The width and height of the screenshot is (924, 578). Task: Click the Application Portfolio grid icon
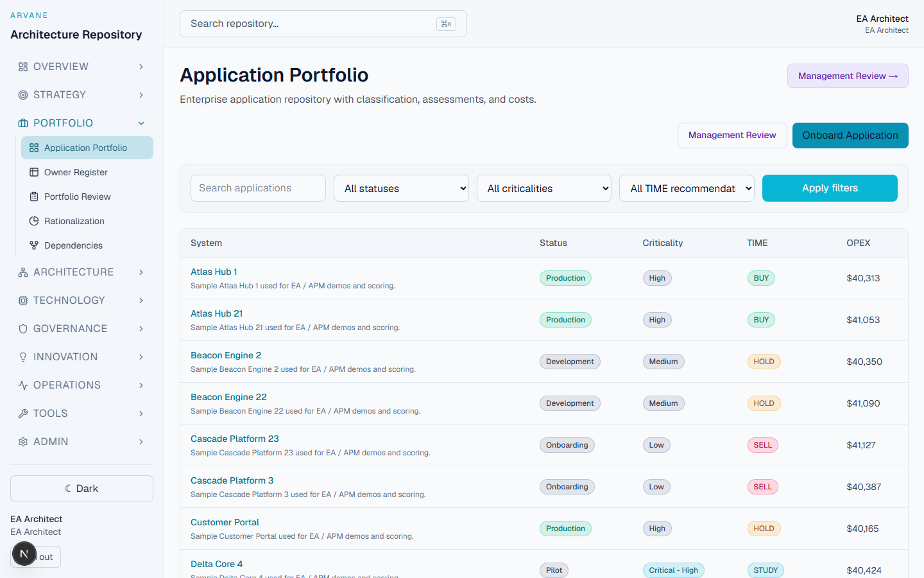point(34,148)
